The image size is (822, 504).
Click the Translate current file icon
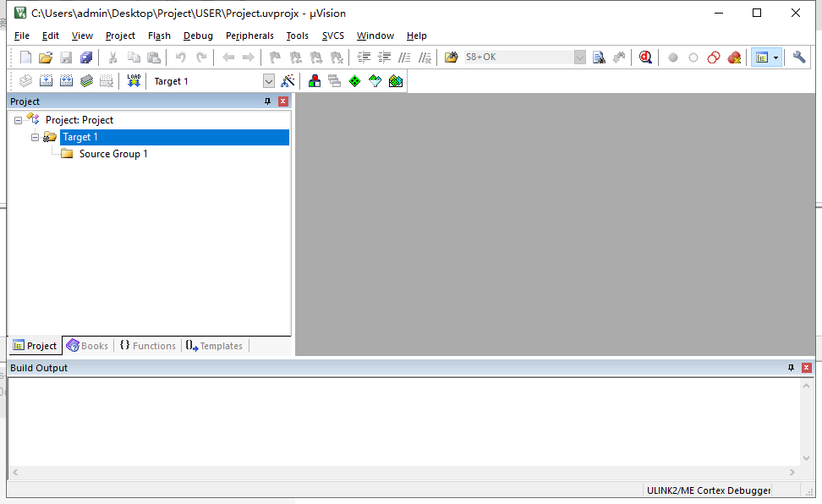25,81
